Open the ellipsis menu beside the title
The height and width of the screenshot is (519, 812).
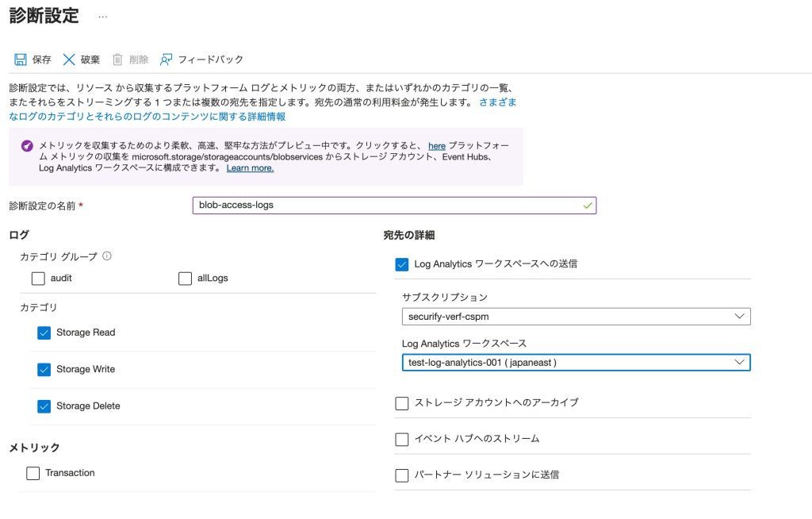click(x=102, y=17)
